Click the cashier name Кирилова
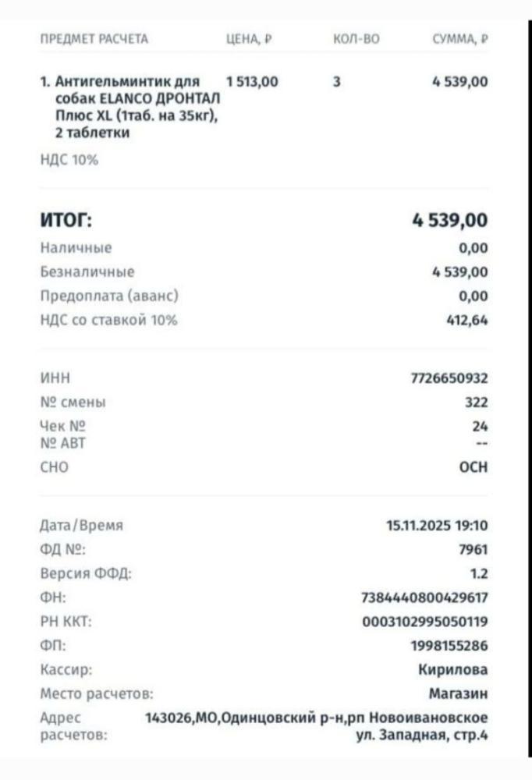This screenshot has height=780, width=532. click(453, 670)
